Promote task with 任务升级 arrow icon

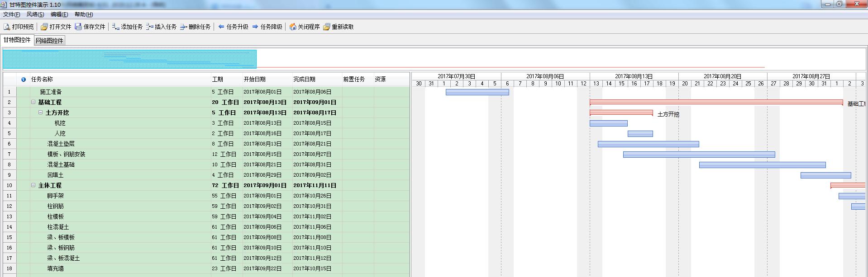[x=221, y=27]
